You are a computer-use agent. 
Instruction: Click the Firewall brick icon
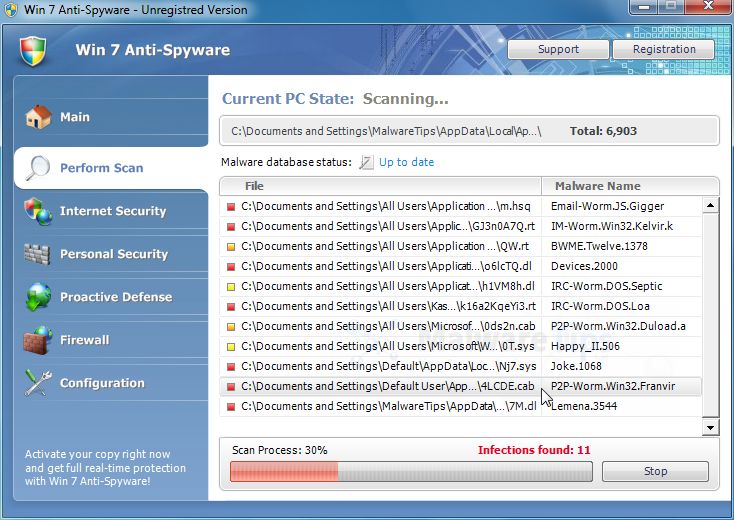38,340
